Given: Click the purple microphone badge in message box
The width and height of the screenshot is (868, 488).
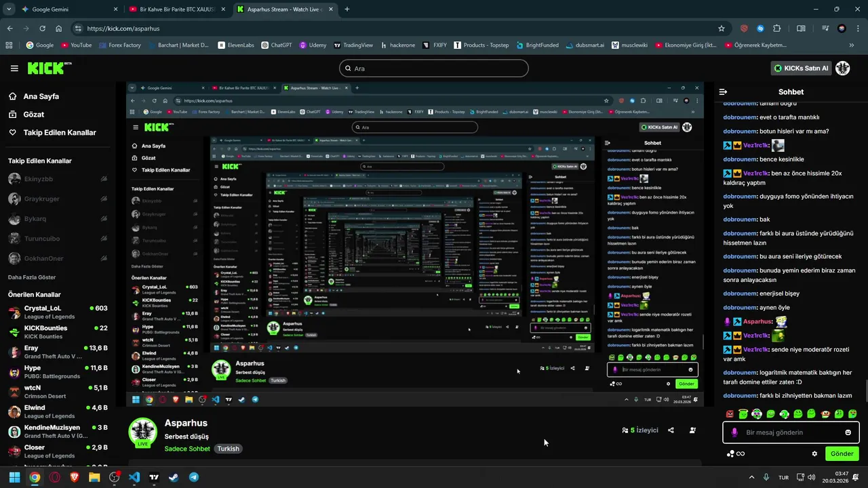Looking at the screenshot, I should (x=734, y=432).
